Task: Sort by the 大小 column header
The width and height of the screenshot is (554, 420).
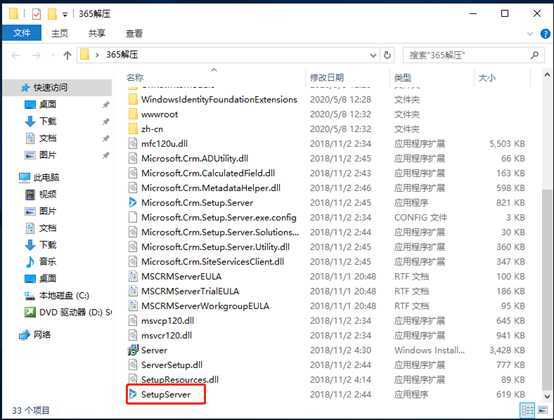Action: pyautogui.click(x=487, y=77)
